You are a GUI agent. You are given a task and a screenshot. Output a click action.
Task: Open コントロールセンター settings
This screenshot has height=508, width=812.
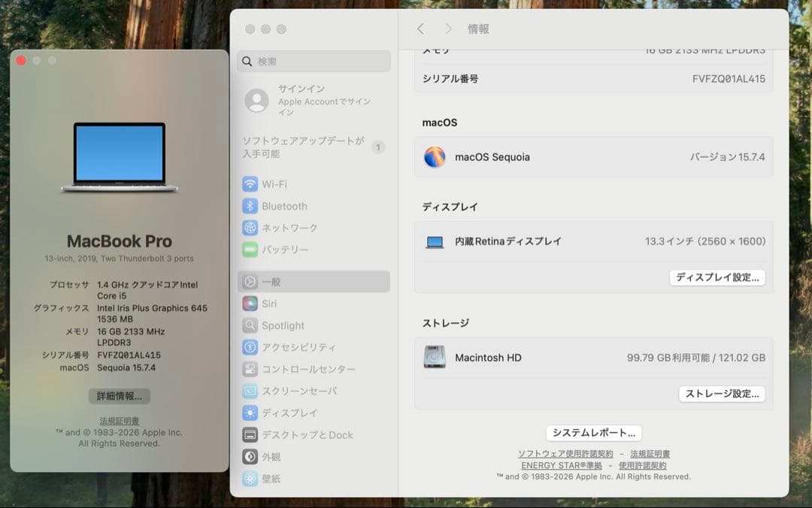(300, 369)
